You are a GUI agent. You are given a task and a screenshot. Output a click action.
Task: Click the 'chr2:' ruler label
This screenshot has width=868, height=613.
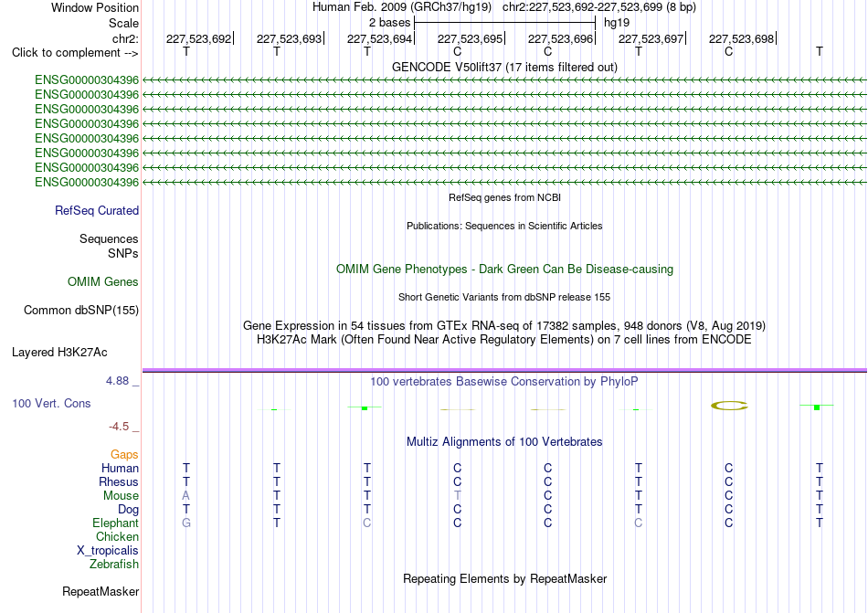coord(125,38)
